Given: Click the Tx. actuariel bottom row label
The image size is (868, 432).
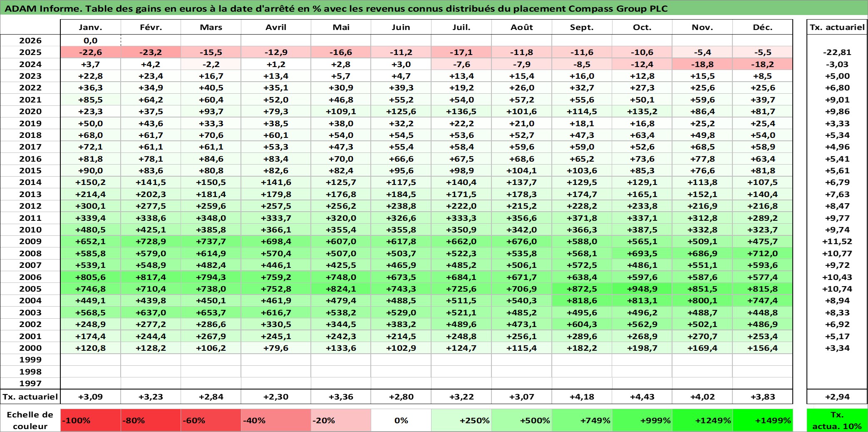Looking at the screenshot, I should [x=30, y=397].
